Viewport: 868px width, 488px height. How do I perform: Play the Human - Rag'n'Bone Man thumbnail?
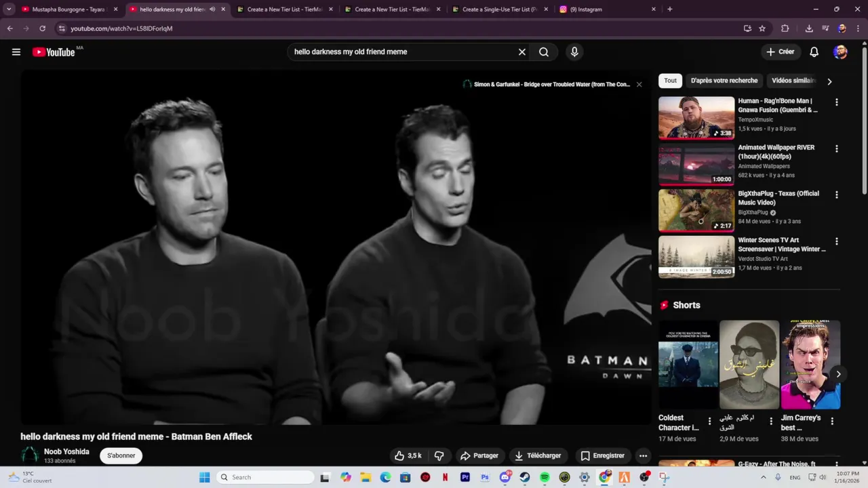pos(696,118)
